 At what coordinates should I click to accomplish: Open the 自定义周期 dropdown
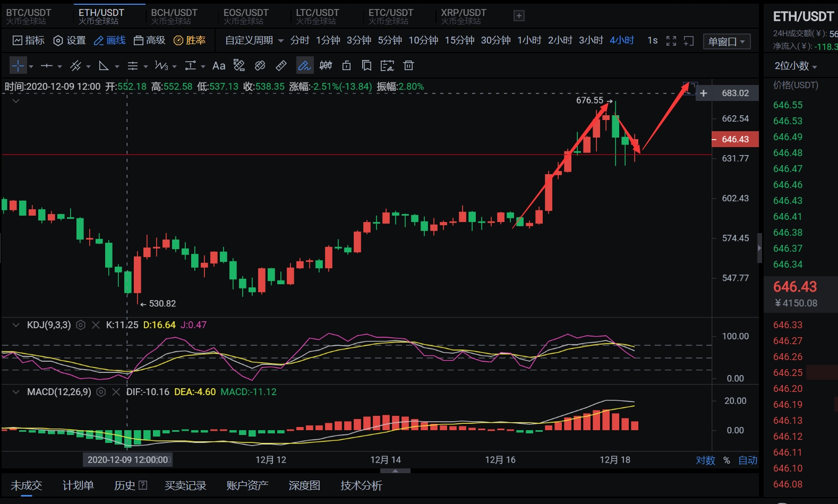pyautogui.click(x=254, y=40)
